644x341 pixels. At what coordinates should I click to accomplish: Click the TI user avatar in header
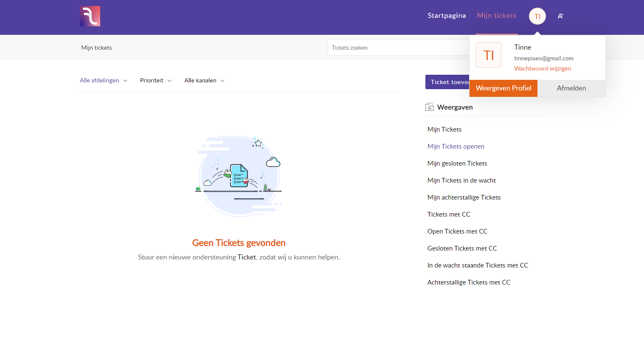pos(537,17)
